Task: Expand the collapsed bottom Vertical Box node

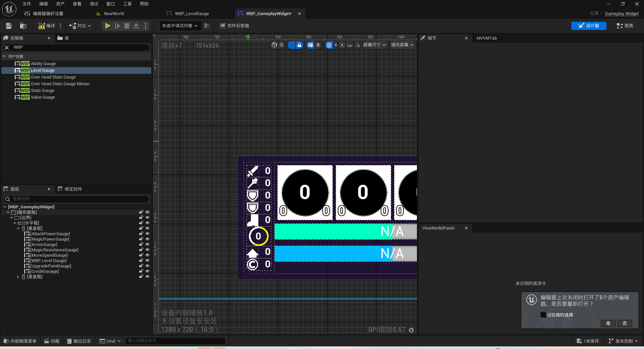Action: pyautogui.click(x=18, y=277)
